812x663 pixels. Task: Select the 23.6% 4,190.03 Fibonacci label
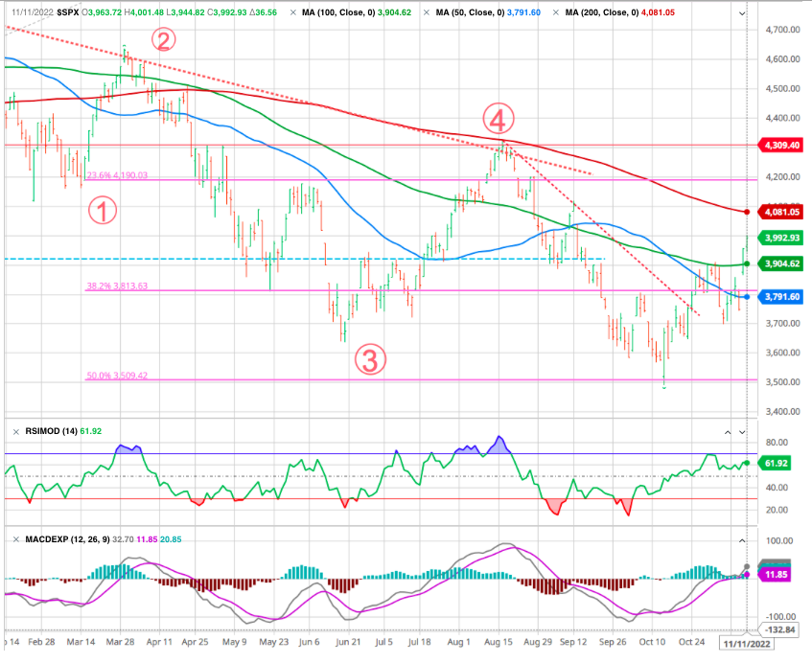coord(117,175)
